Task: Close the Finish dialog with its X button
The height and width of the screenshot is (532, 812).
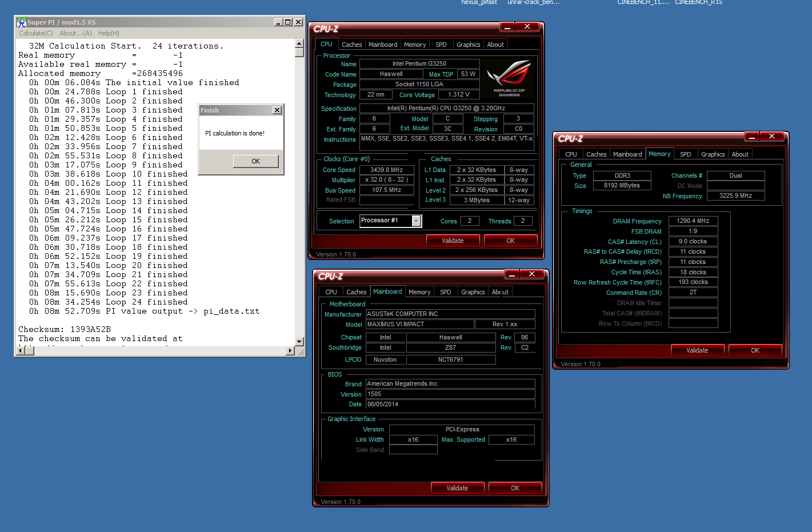Action: point(277,110)
